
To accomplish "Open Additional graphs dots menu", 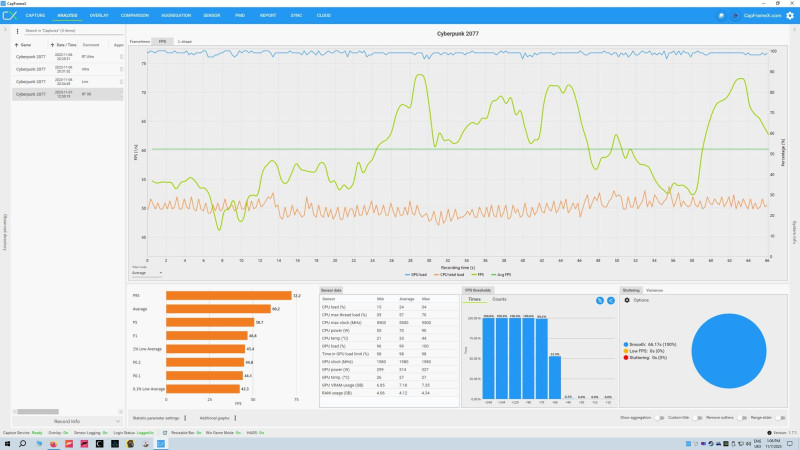I will [235, 418].
